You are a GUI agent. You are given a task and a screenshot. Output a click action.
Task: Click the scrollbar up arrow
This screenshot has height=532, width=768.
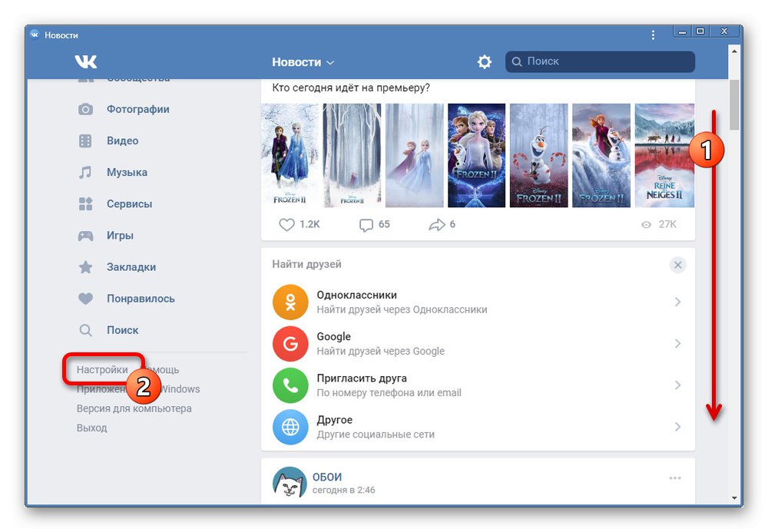(733, 51)
